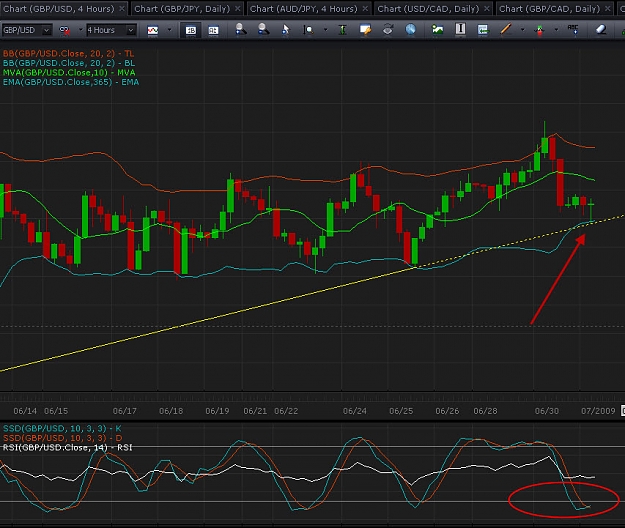Click the vertical scale adjust icon
Screen dimensions: 625x528
[x=342, y=29]
